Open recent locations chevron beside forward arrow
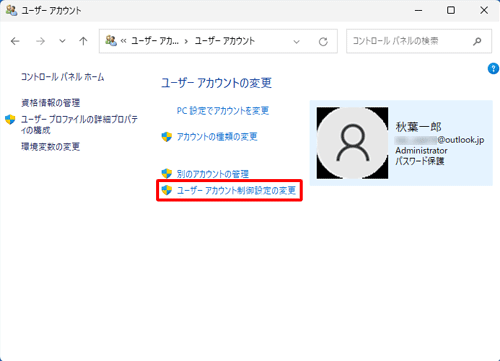The image size is (500, 361). [62, 41]
